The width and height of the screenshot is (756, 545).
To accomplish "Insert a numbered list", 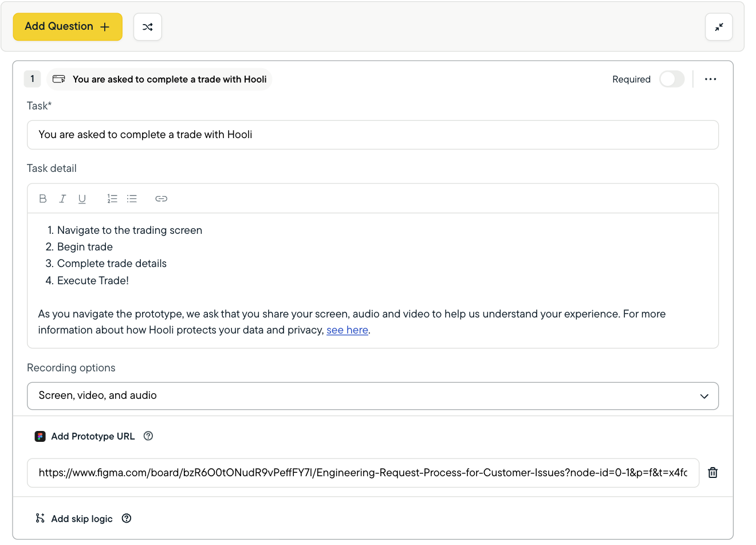I will (x=112, y=198).
